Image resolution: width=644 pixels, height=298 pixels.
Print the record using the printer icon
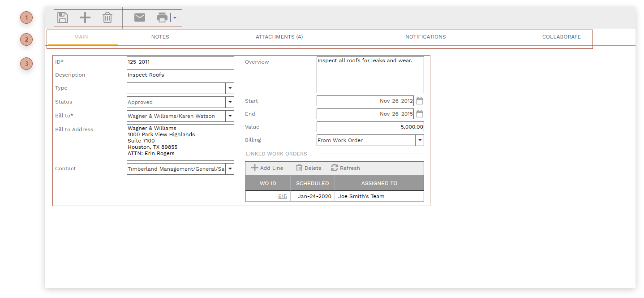pos(161,17)
